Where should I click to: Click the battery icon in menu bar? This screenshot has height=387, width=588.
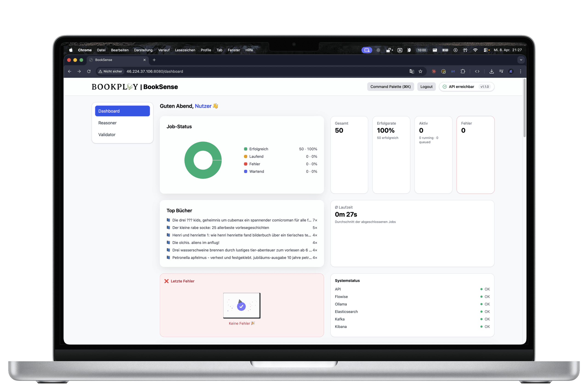pyautogui.click(x=445, y=50)
